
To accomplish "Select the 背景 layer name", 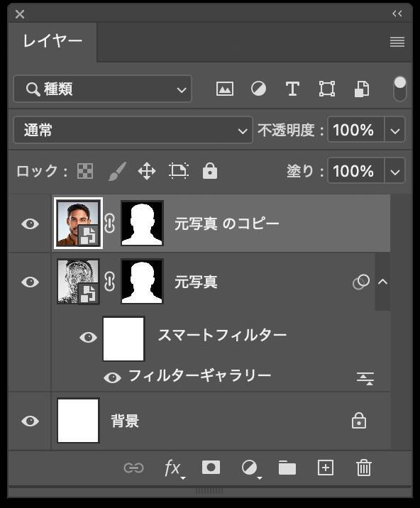I will tap(125, 421).
